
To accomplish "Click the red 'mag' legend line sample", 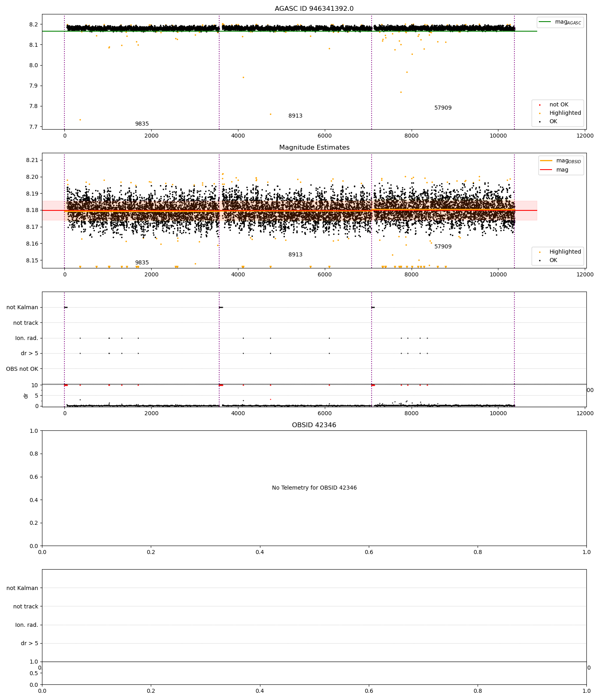I will pyautogui.click(x=546, y=170).
